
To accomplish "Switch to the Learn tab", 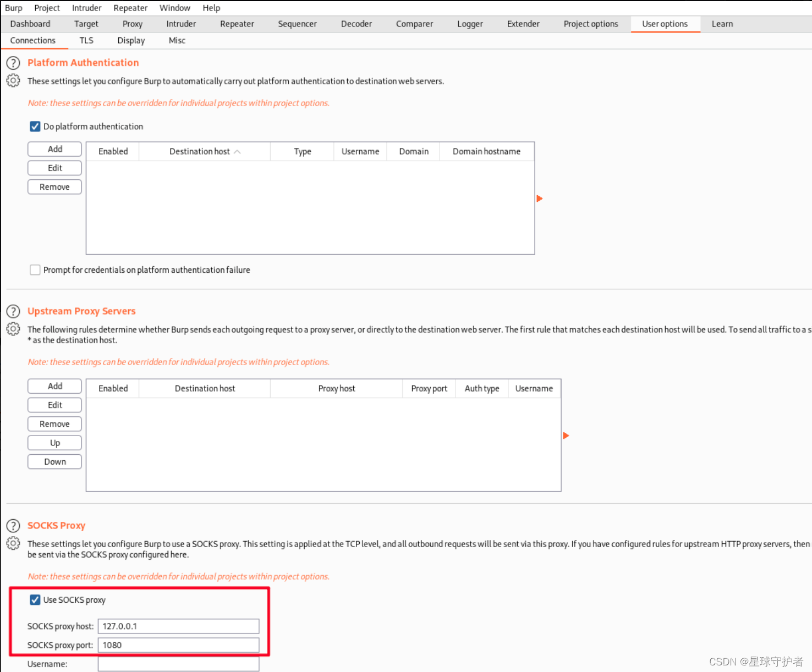I will 722,24.
